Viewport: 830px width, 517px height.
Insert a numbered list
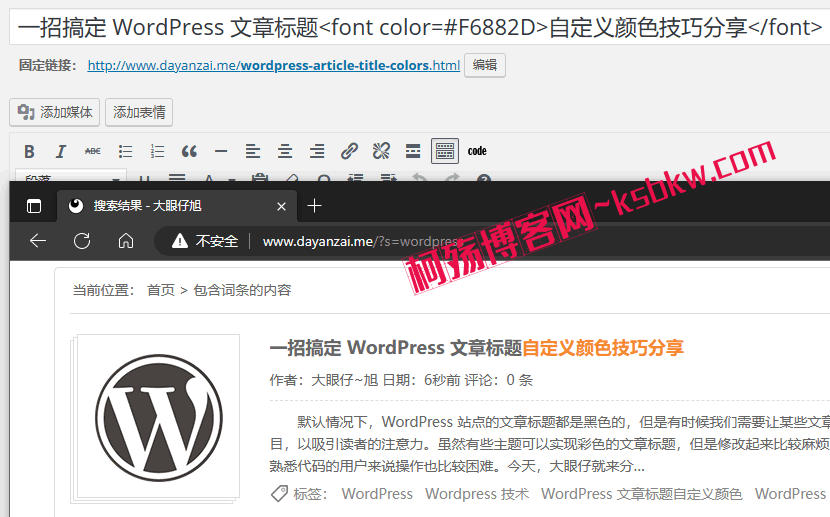(157, 151)
